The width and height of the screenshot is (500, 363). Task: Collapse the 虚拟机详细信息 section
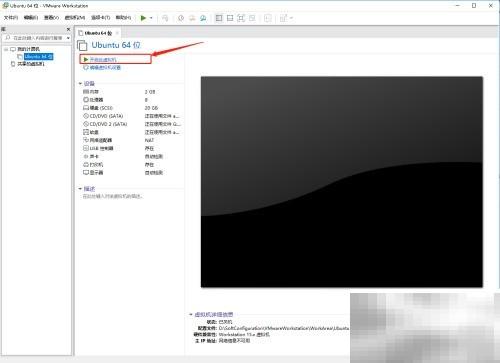coord(191,314)
